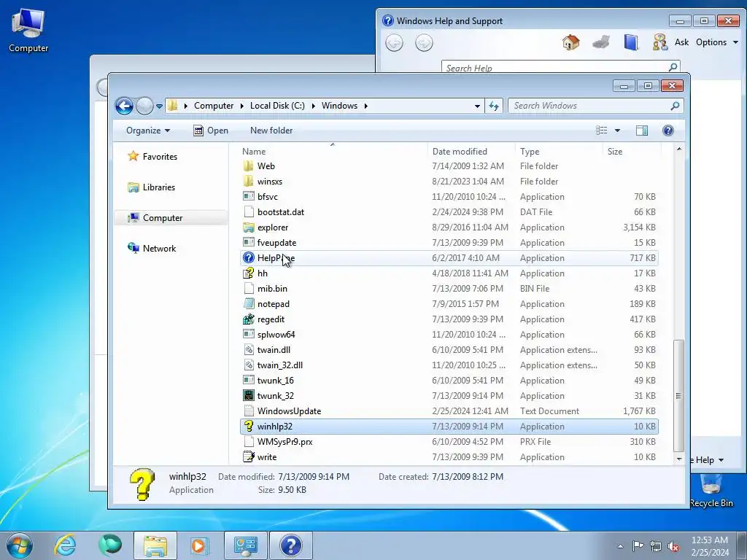
Task: Select the fveupdate icon
Action: coord(248,243)
